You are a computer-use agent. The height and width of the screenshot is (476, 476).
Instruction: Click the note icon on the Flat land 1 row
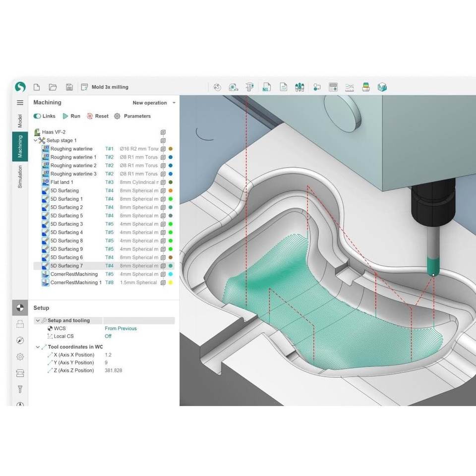pyautogui.click(x=163, y=182)
